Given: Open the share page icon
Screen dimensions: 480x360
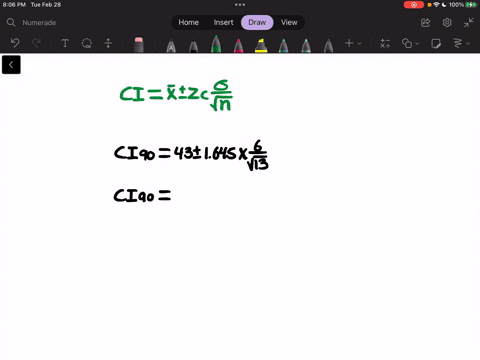Looking at the screenshot, I should (x=425, y=23).
